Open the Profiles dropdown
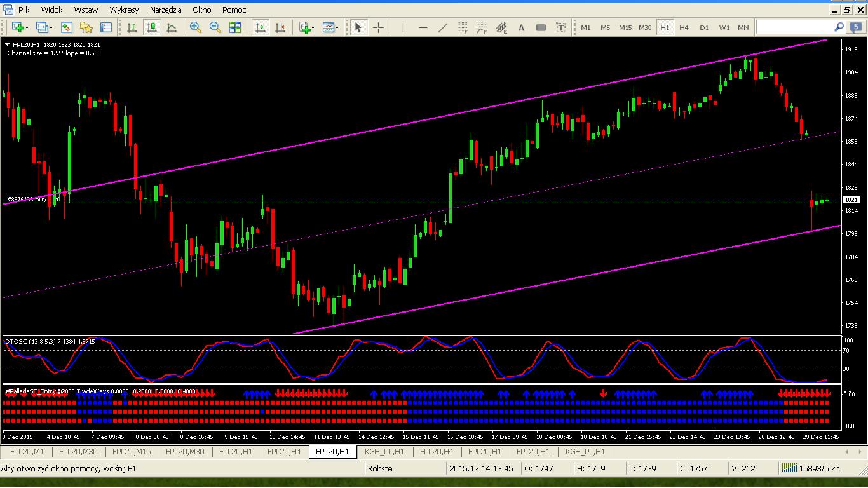The width and height of the screenshot is (868, 488). [x=45, y=27]
